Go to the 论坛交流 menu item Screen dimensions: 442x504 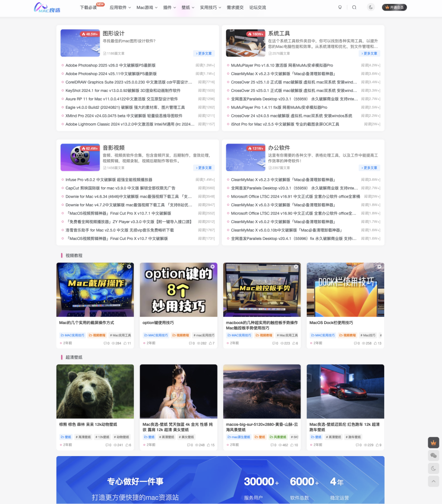point(258,7)
